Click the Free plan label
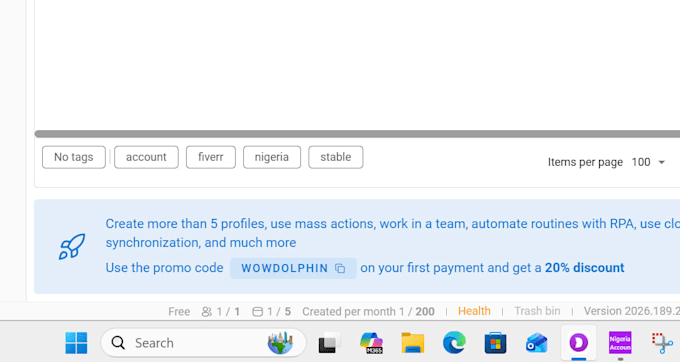The width and height of the screenshot is (680, 362). (x=179, y=312)
